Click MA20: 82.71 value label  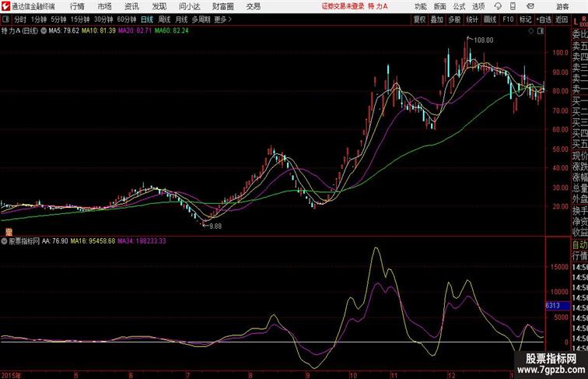135,31
